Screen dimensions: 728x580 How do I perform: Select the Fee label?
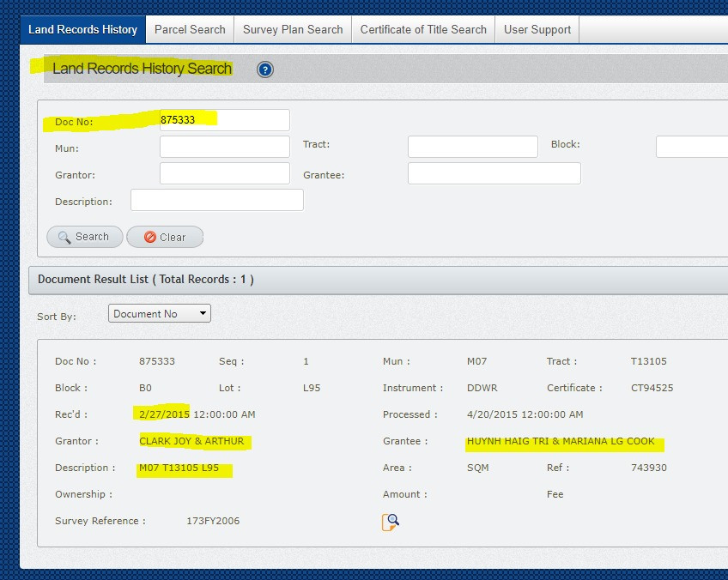[555, 494]
